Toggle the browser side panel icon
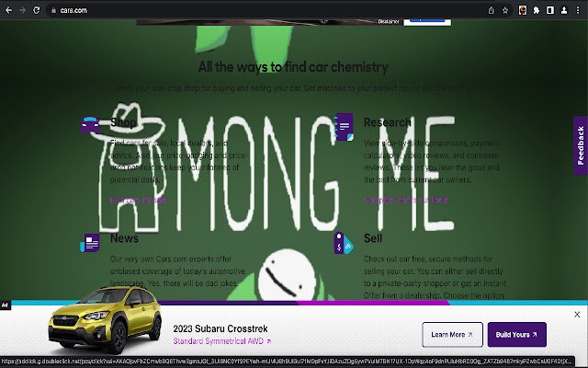This screenshot has height=368, width=588. tap(550, 10)
